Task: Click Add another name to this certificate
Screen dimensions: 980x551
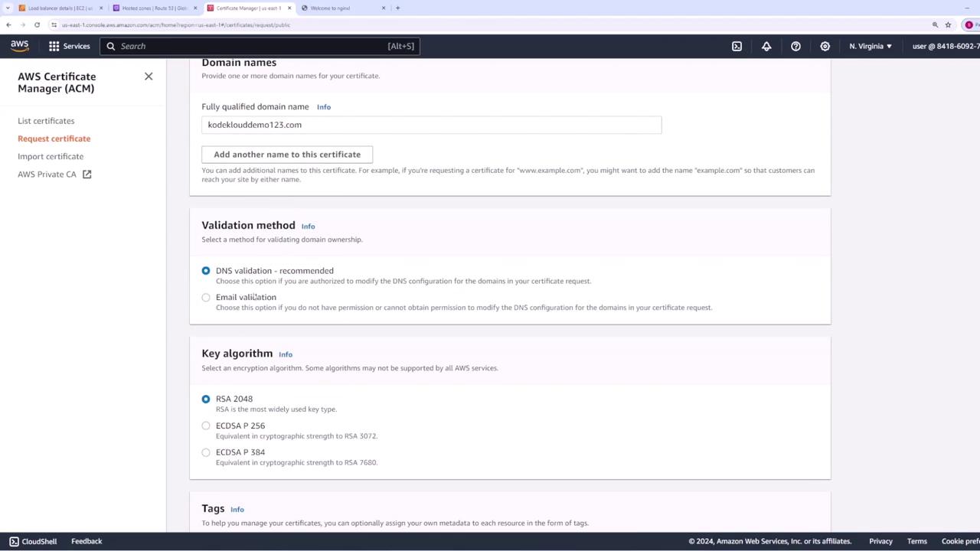Action: point(287,155)
